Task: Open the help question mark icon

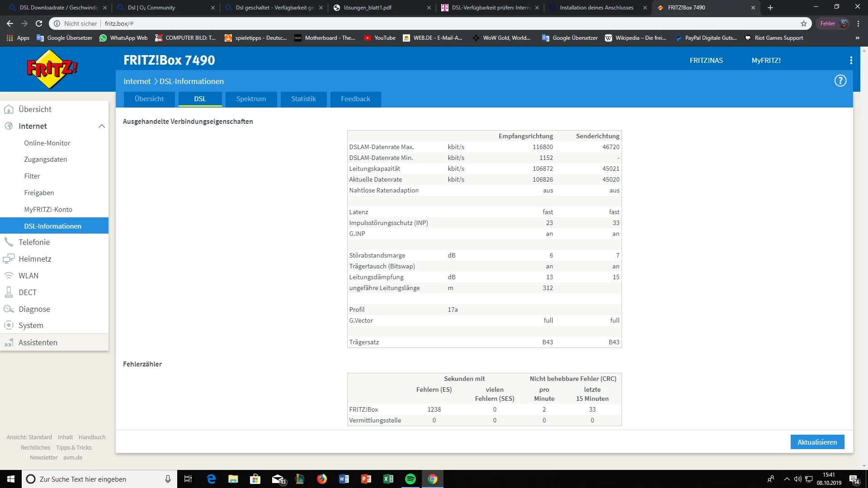Action: click(x=840, y=81)
